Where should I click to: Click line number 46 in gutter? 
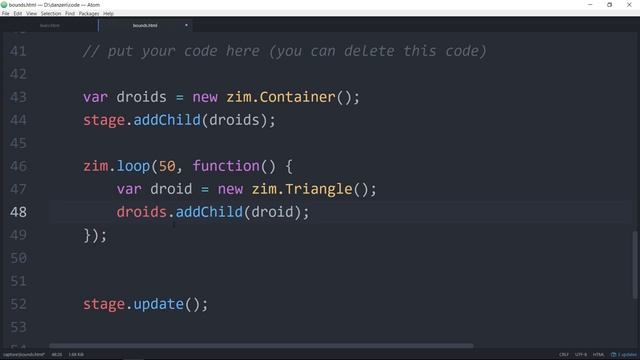pyautogui.click(x=18, y=166)
